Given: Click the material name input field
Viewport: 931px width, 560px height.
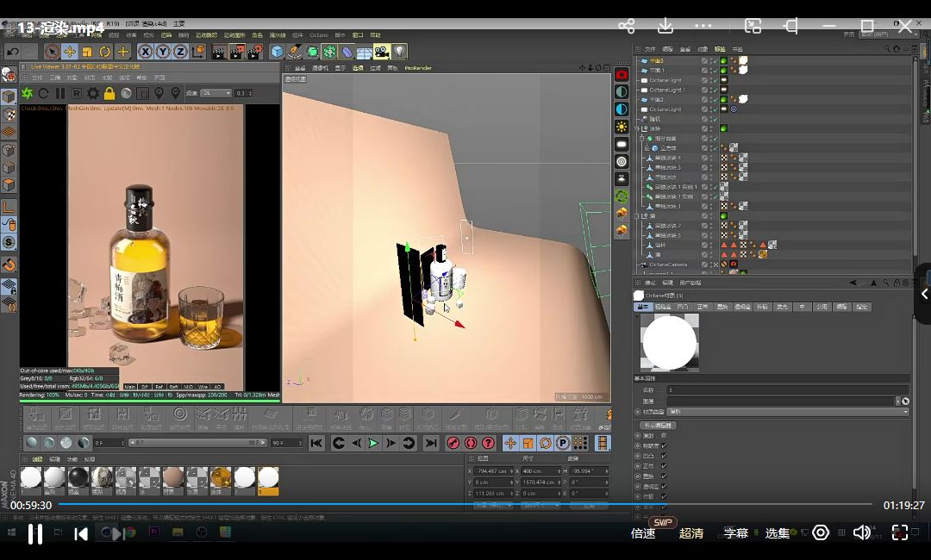Looking at the screenshot, I should point(787,389).
